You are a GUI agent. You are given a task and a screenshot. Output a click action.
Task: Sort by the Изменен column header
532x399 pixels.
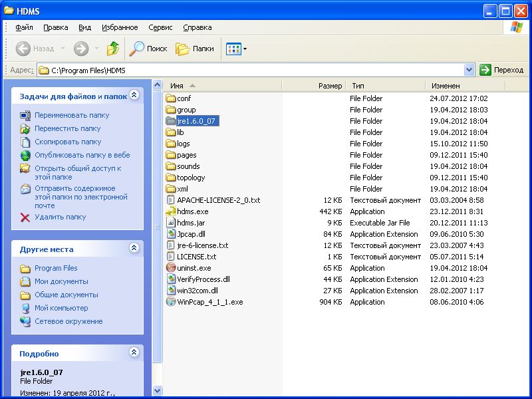tap(465, 86)
